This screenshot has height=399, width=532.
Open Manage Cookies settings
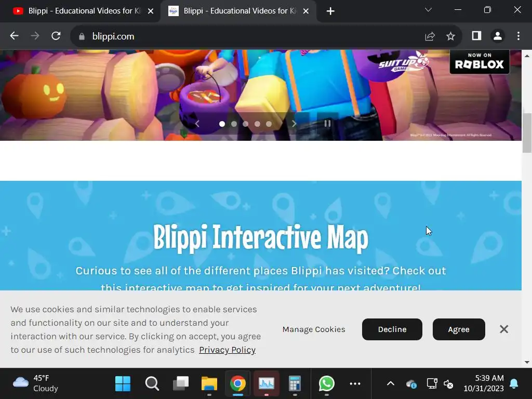[x=314, y=329]
